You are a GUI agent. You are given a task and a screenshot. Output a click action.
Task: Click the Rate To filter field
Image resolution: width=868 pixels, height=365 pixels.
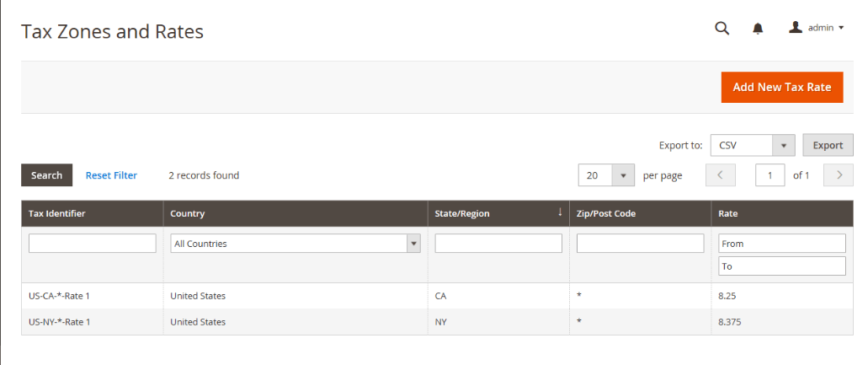click(x=781, y=266)
